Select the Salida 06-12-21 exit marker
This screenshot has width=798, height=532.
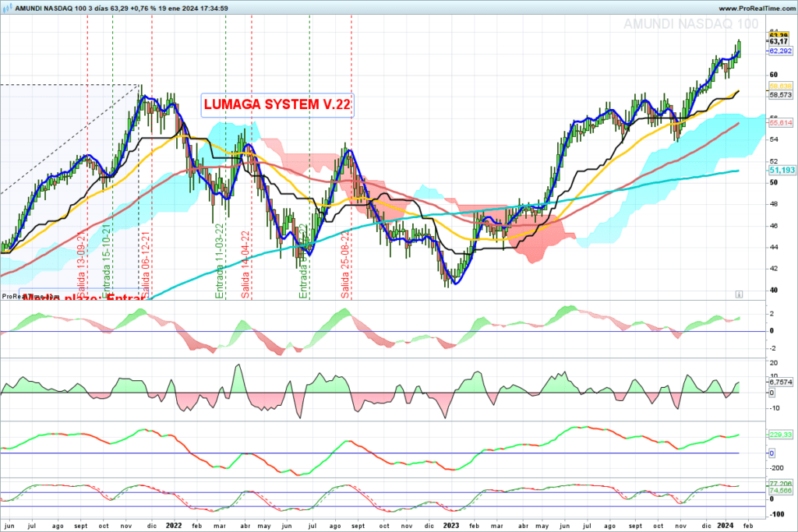[145, 265]
